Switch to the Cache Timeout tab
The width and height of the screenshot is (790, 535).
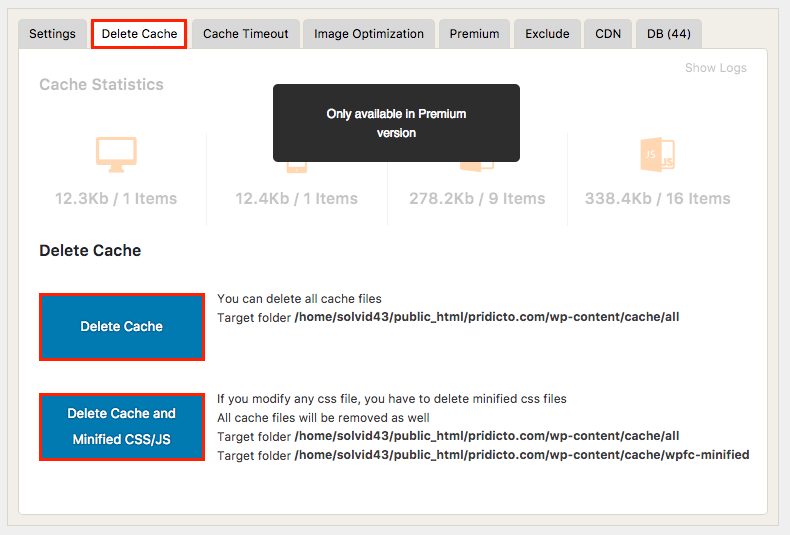245,34
